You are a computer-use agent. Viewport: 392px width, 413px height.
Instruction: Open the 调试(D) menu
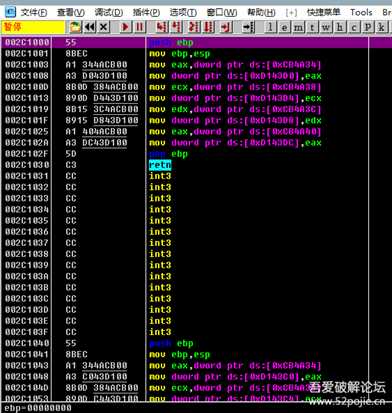tap(109, 13)
